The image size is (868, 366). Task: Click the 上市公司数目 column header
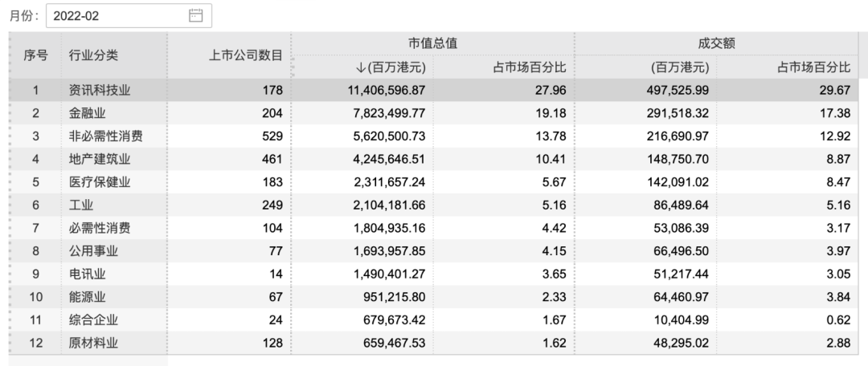tap(245, 55)
